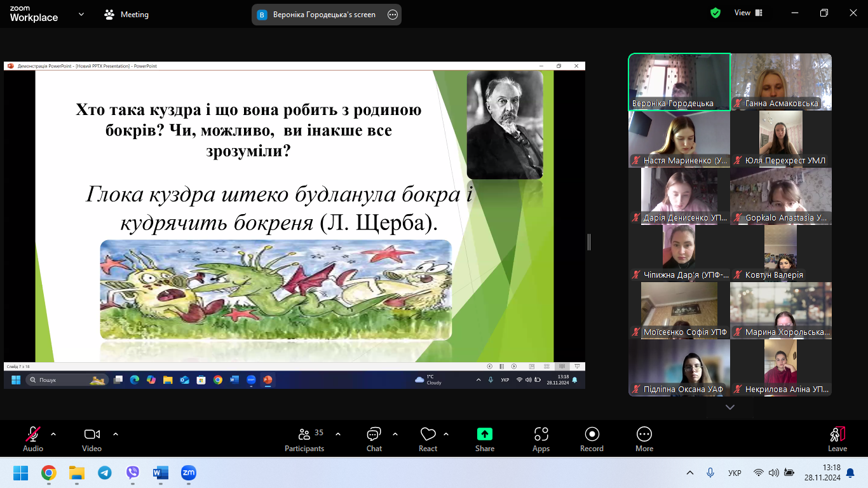Expand video options arrow next to Video
Screen dimensions: 868x488
point(116,434)
